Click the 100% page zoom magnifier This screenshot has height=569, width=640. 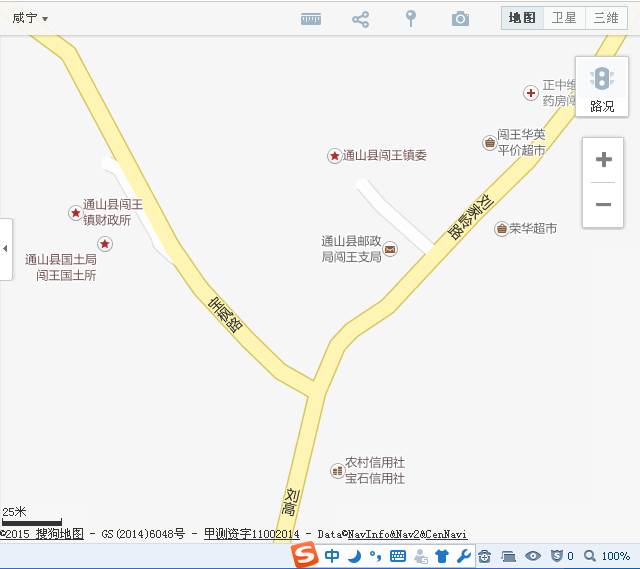[x=589, y=556]
